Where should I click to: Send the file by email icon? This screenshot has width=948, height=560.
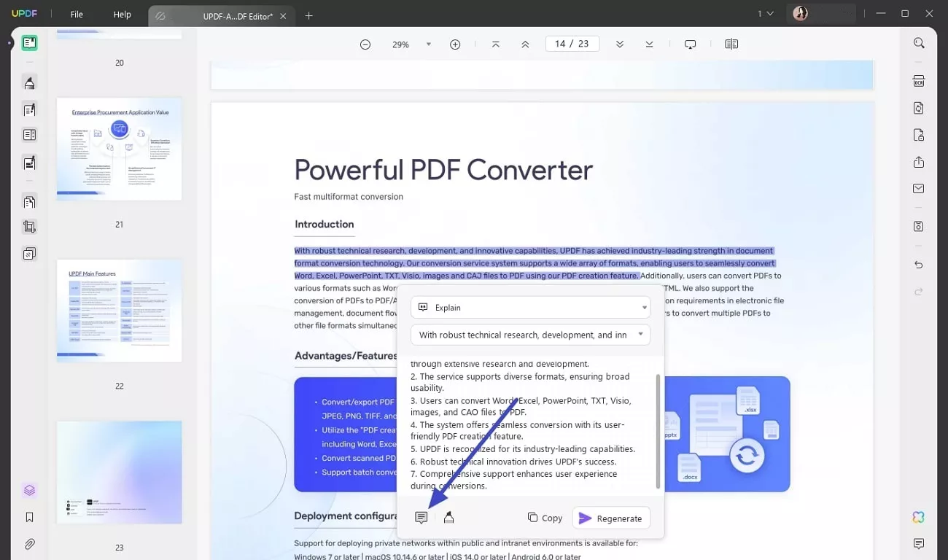tap(919, 189)
